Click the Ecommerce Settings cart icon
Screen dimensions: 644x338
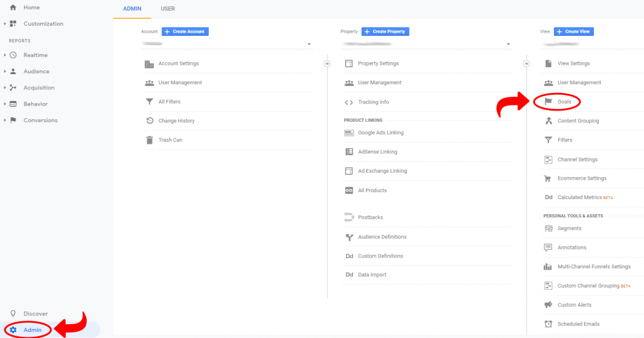tap(548, 178)
